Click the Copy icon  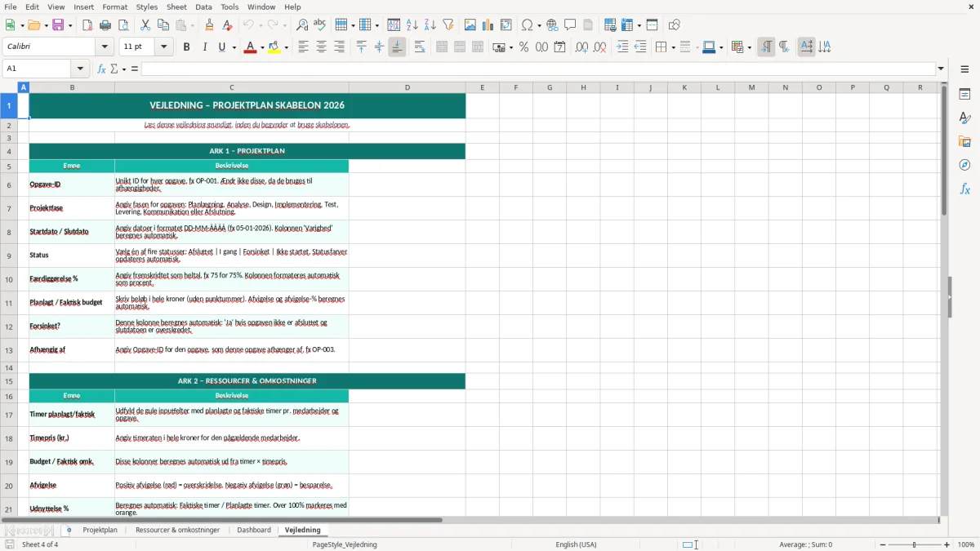pyautogui.click(x=163, y=25)
